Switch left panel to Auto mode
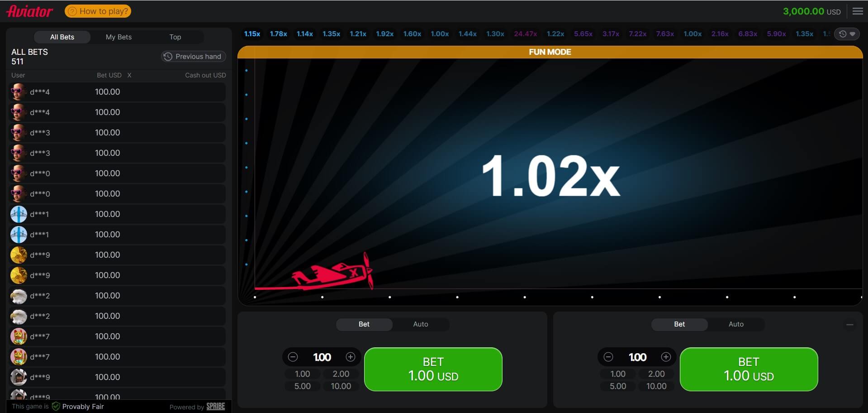 click(x=420, y=324)
